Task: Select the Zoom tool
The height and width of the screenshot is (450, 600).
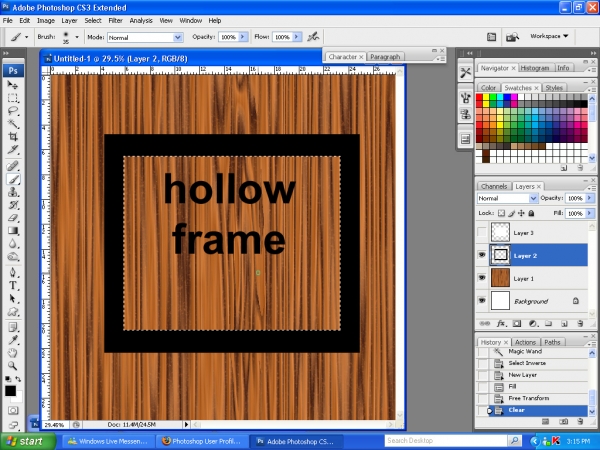Action: click(x=13, y=366)
